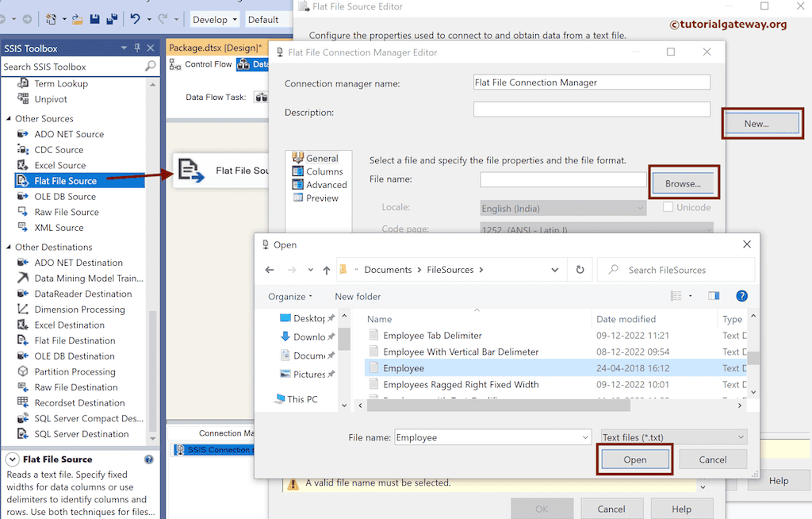The width and height of the screenshot is (812, 519).
Task: Click Back arrow in Open dialog
Action: tap(270, 270)
